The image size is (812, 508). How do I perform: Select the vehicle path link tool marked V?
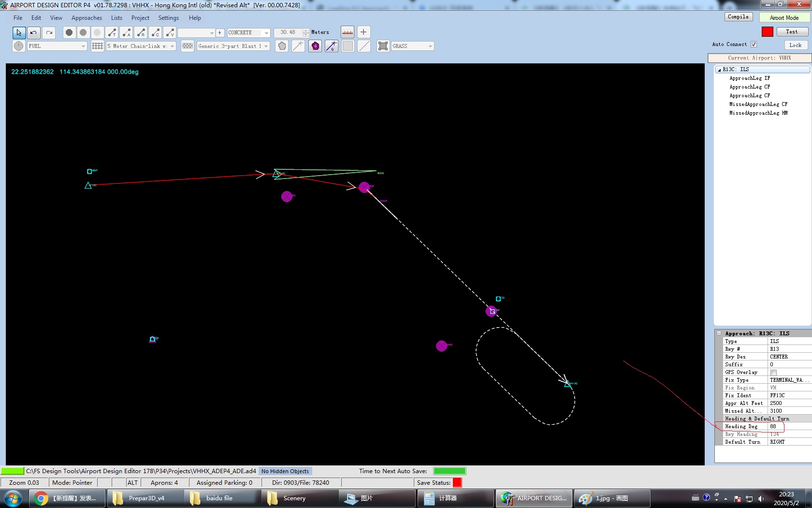[x=170, y=32]
